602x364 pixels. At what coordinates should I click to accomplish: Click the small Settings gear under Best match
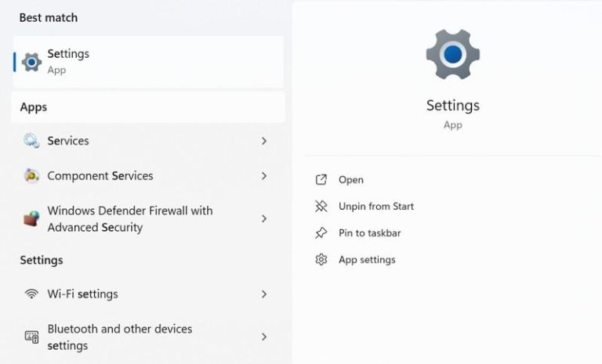[x=31, y=62]
